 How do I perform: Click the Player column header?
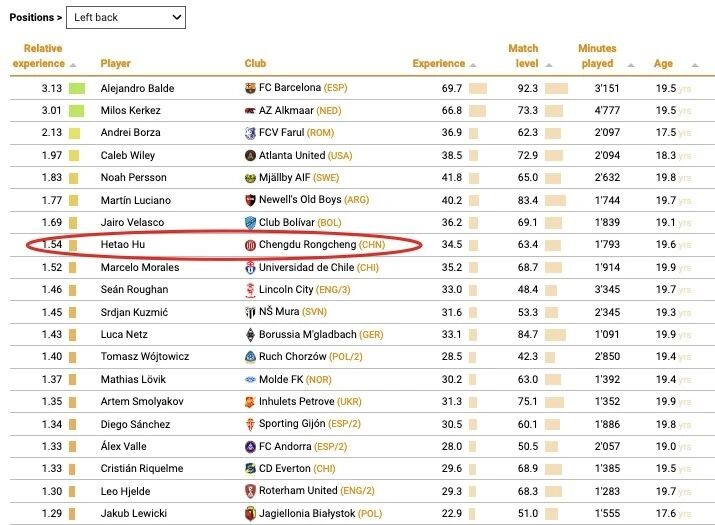116,64
